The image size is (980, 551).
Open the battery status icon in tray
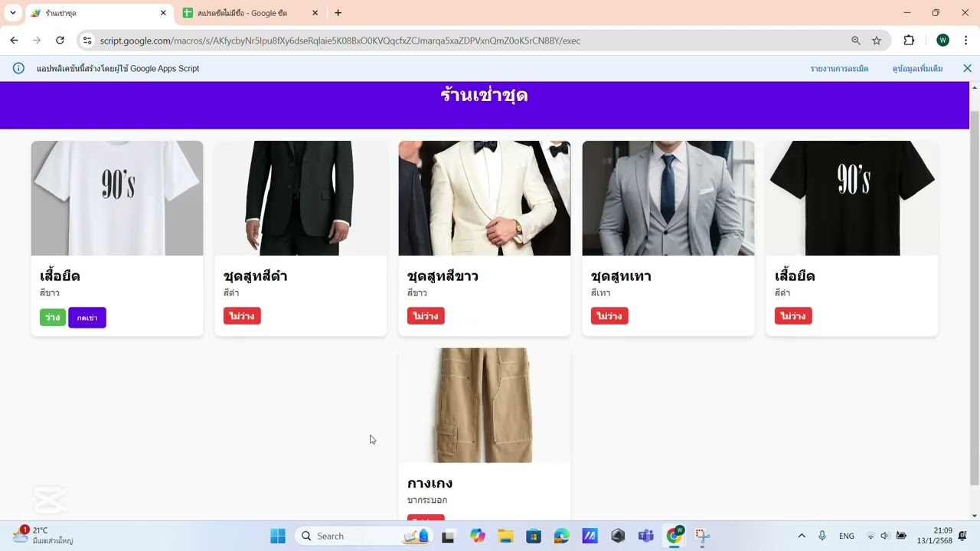(x=901, y=536)
